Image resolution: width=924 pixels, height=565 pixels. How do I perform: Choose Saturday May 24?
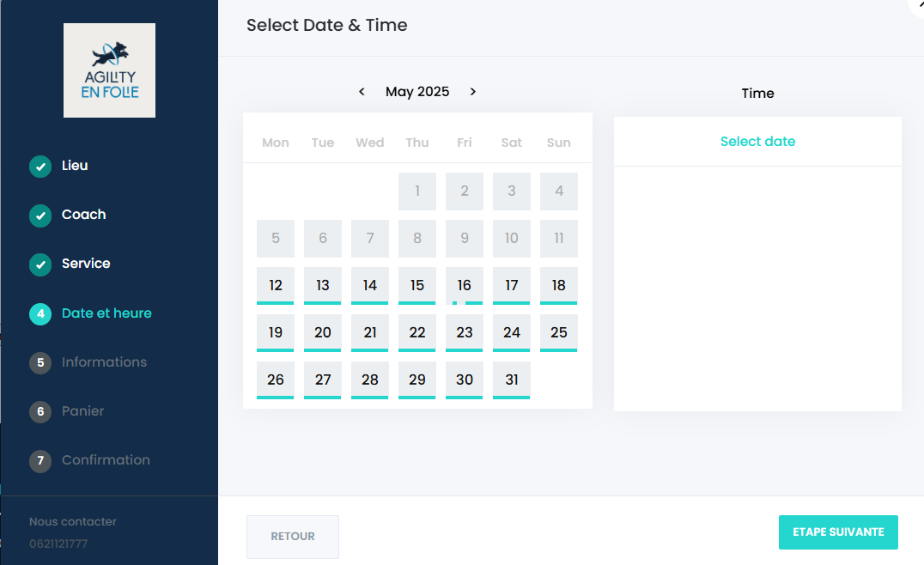click(x=512, y=333)
